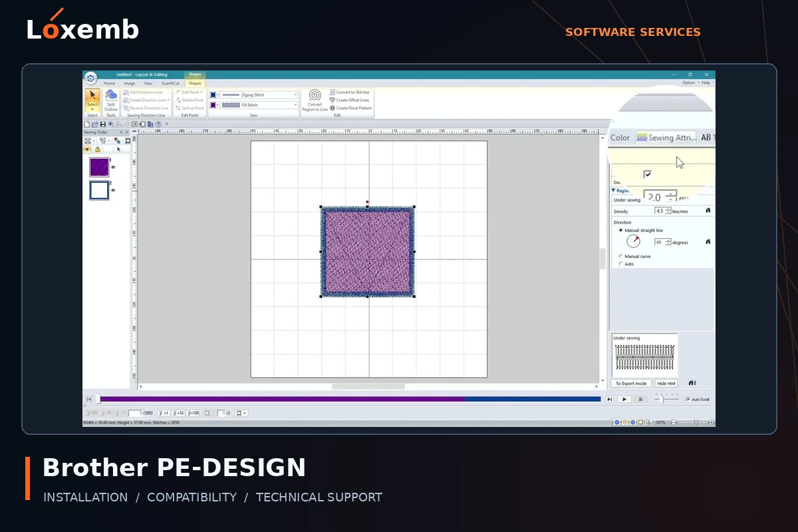Screen dimensions: 798x532
Task: Click the PE-DESIGN application button
Action: click(91, 78)
